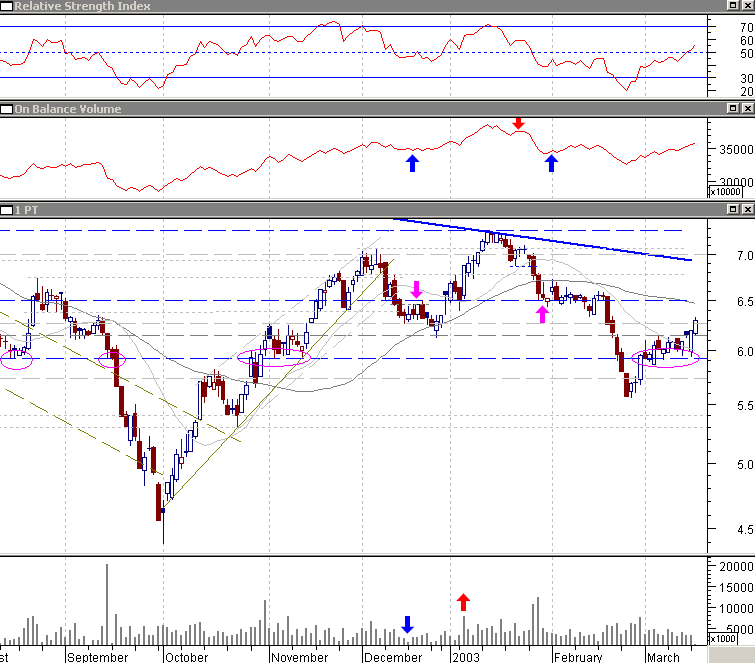
Task: Select the magenta ellipse around March candles
Action: pyautogui.click(x=665, y=358)
